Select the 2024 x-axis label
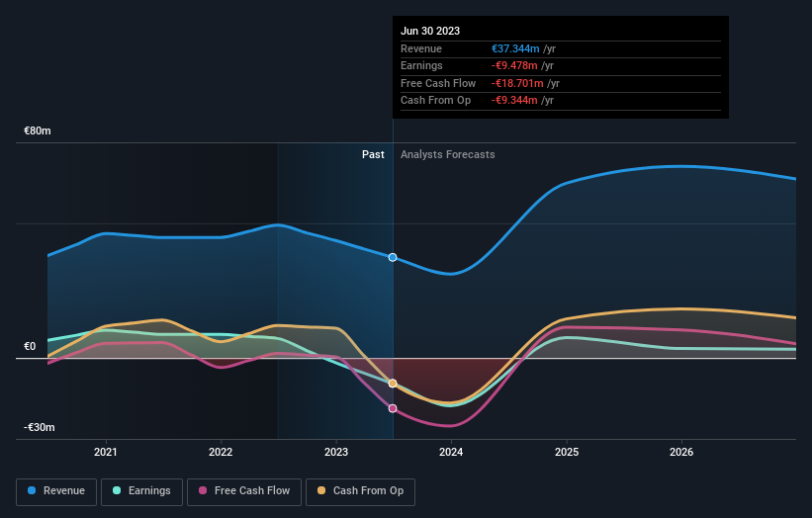The width and height of the screenshot is (812, 518). pyautogui.click(x=451, y=453)
